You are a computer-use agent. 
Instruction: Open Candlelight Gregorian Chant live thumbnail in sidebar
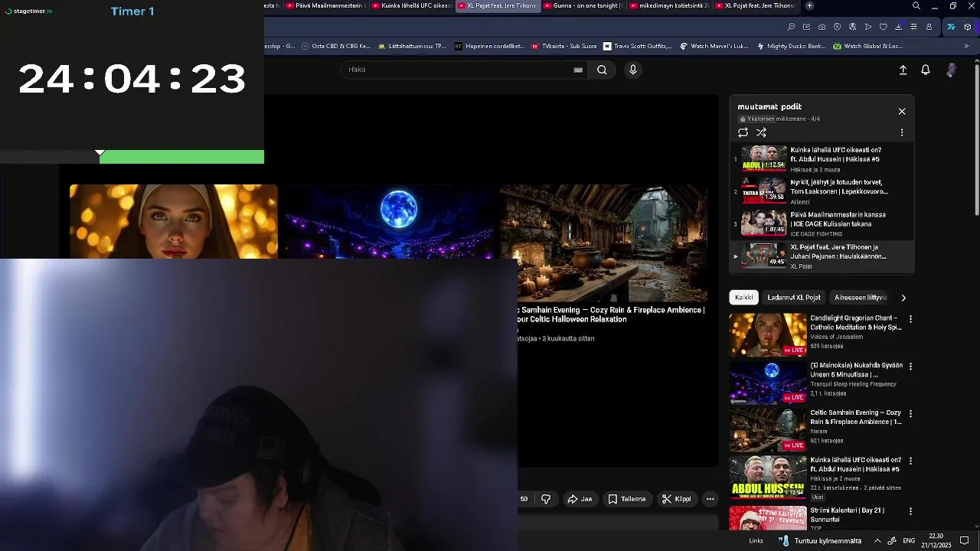(768, 335)
